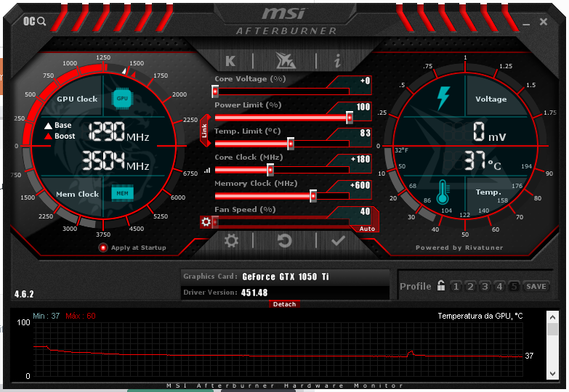This screenshot has width=569, height=392.
Task: Click the monitor graph scroll up arrow
Action: (x=552, y=317)
